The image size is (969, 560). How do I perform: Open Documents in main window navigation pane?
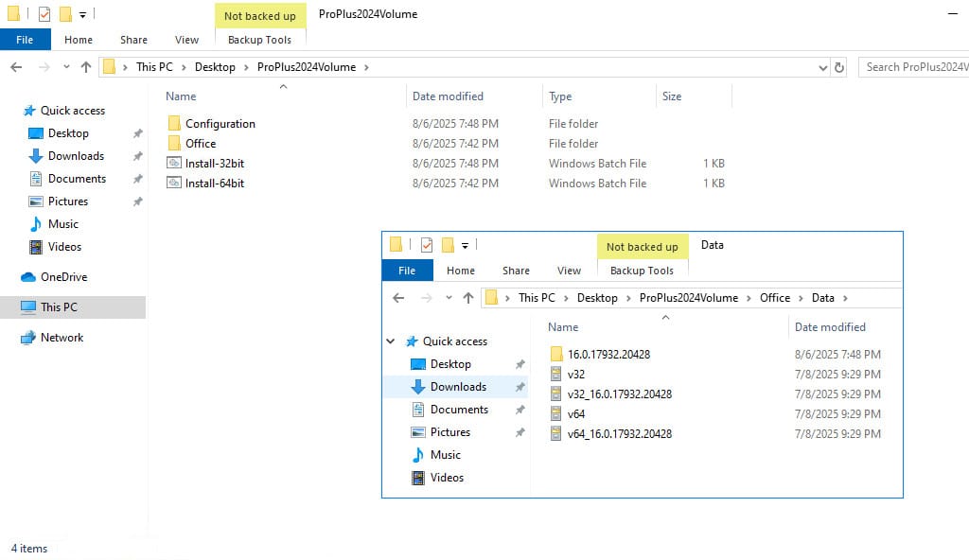coord(77,179)
